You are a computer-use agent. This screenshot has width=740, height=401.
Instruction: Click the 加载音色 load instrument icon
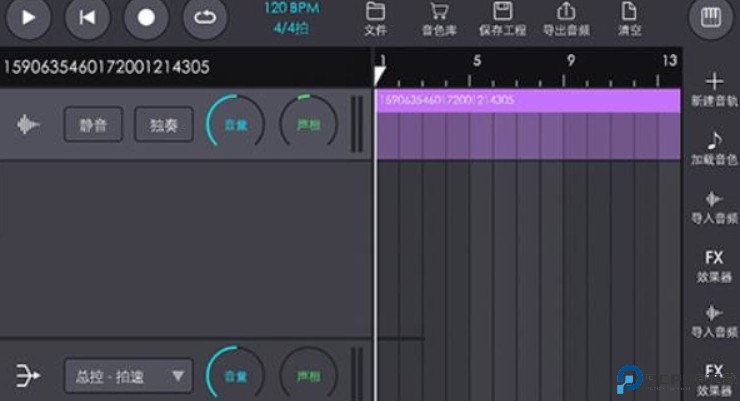713,147
